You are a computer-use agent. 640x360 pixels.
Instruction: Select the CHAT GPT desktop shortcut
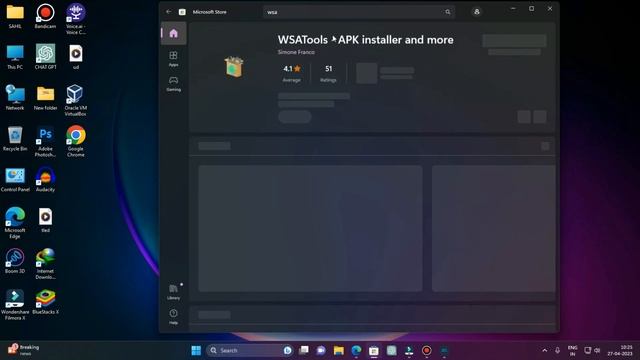click(x=45, y=57)
